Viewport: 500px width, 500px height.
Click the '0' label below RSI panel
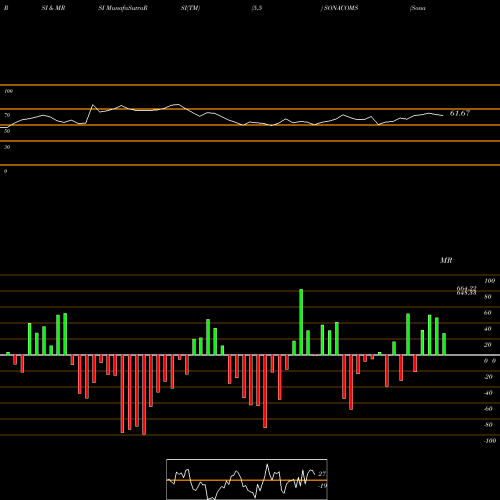point(5,171)
